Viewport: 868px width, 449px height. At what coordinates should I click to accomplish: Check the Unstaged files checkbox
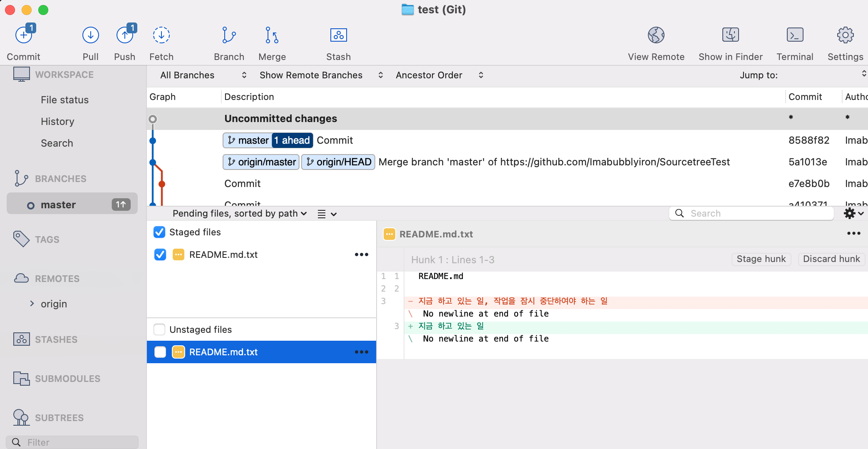(x=159, y=329)
